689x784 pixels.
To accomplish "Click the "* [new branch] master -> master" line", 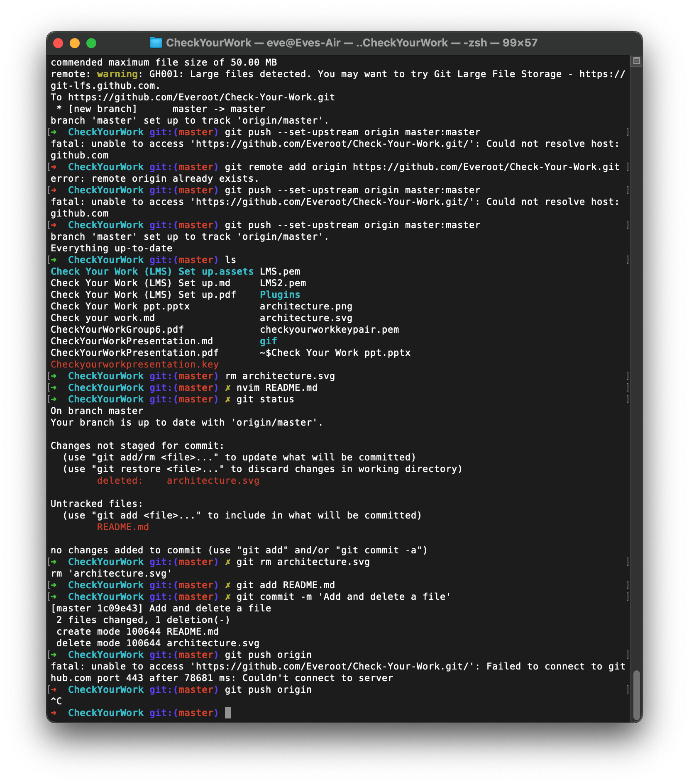I will 161,109.
